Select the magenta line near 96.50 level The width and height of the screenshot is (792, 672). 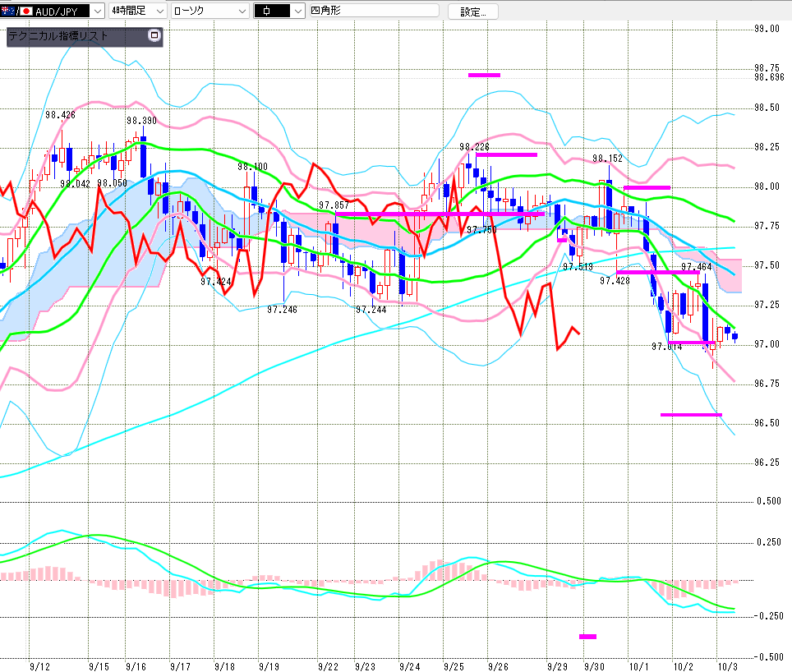[x=690, y=415]
